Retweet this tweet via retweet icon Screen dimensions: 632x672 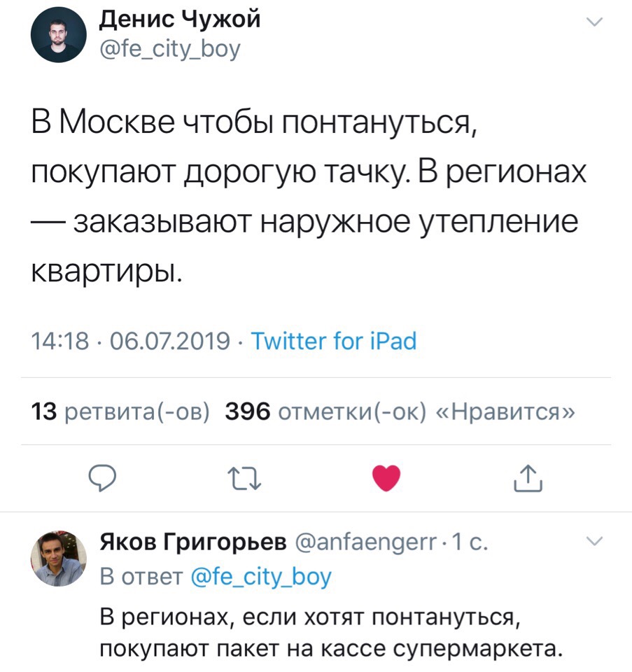[244, 479]
